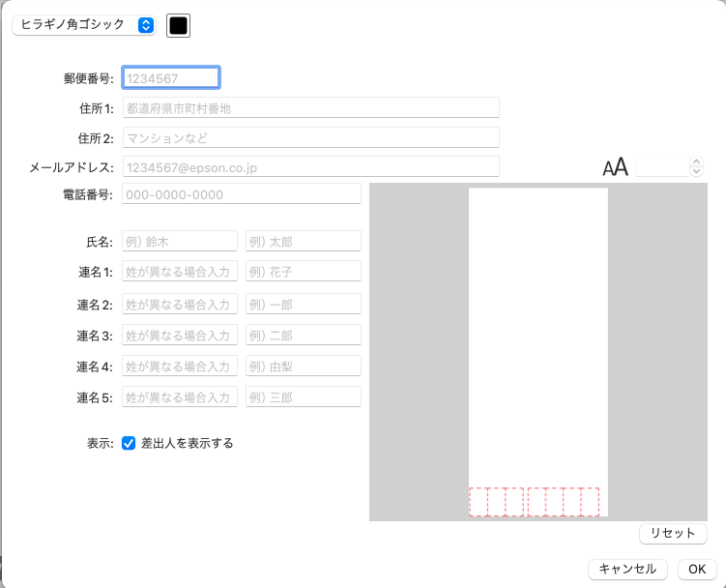The image size is (726, 588).
Task: Click the 連名2 surname field
Action: 180,304
